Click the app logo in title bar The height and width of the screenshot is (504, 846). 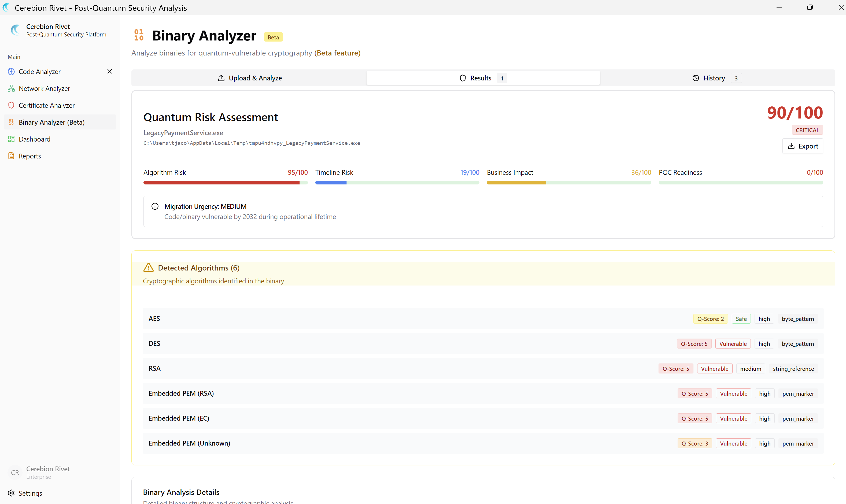6,8
